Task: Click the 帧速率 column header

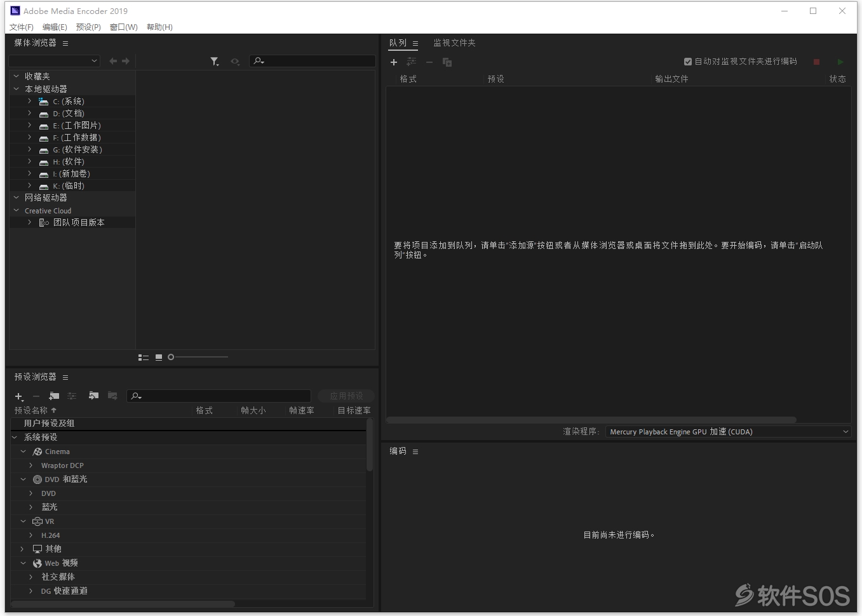Action: (302, 410)
